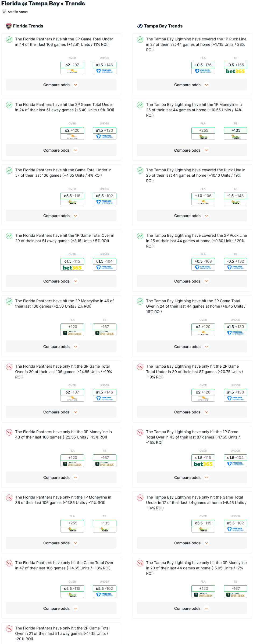Select the -1.5 +145 TB puck line odds
The image size is (253, 644).
click(235, 196)
